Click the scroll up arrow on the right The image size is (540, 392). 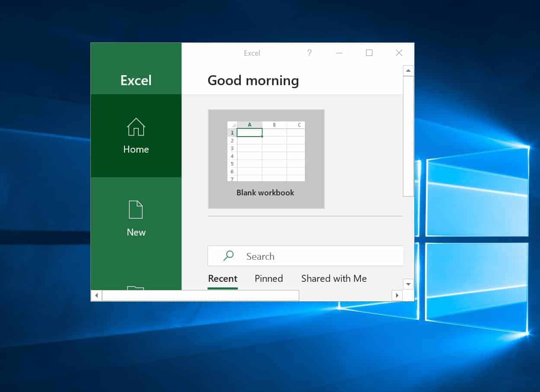pos(408,70)
